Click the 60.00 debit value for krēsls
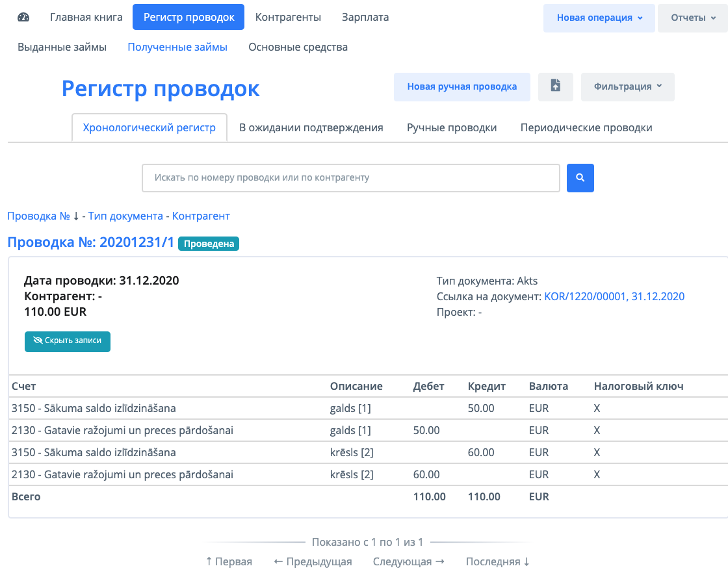The image size is (728, 577). [x=426, y=474]
